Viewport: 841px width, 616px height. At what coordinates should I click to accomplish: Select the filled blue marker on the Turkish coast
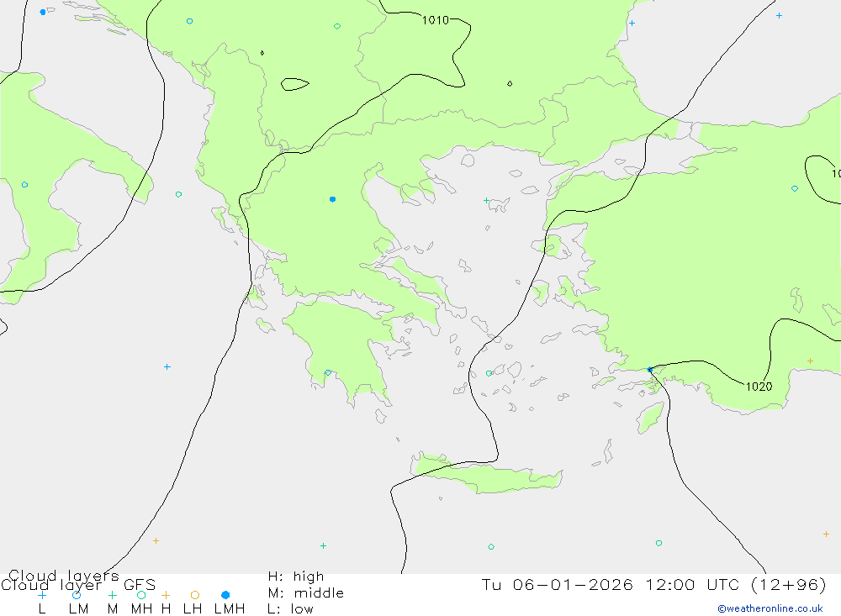tap(649, 370)
